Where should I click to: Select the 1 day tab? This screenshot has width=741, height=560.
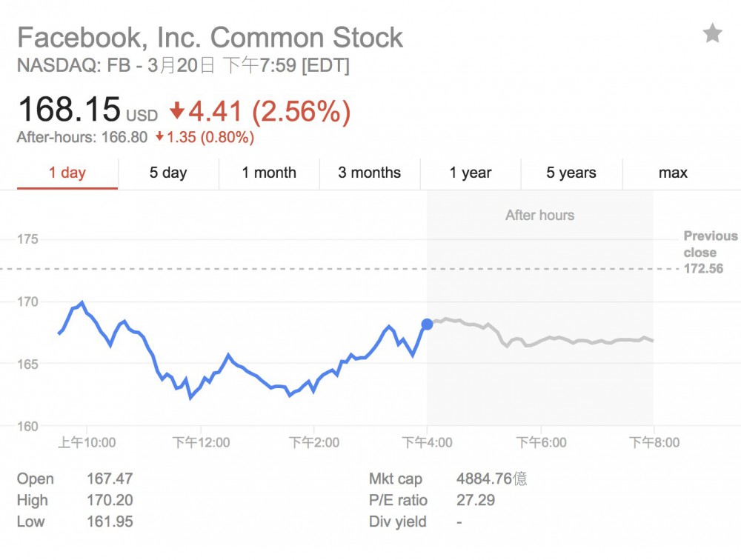coord(67,173)
